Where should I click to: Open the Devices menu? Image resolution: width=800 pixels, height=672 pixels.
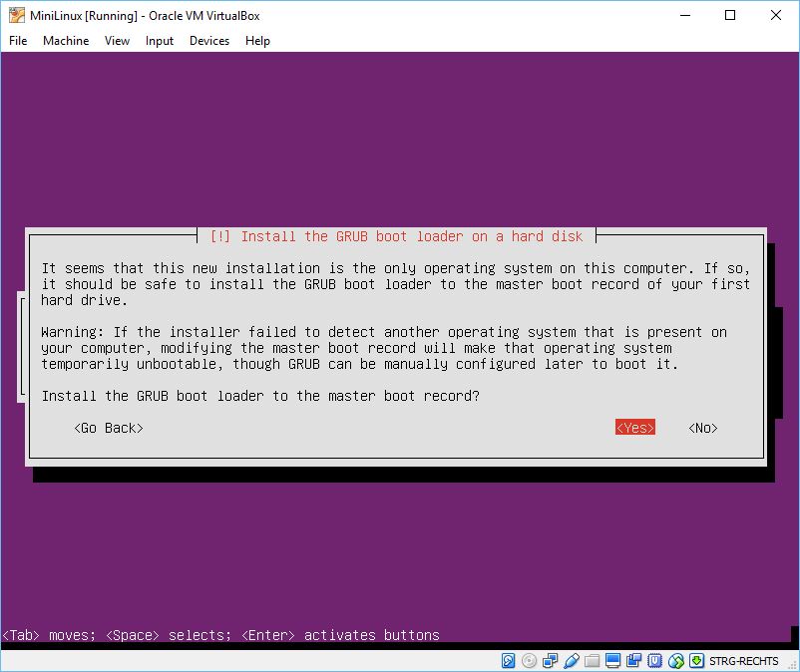pos(209,41)
